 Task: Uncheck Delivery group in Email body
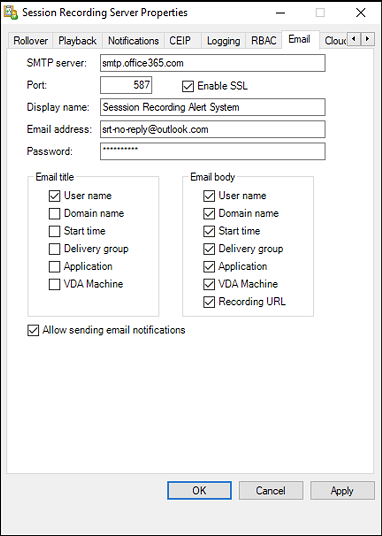(x=209, y=249)
